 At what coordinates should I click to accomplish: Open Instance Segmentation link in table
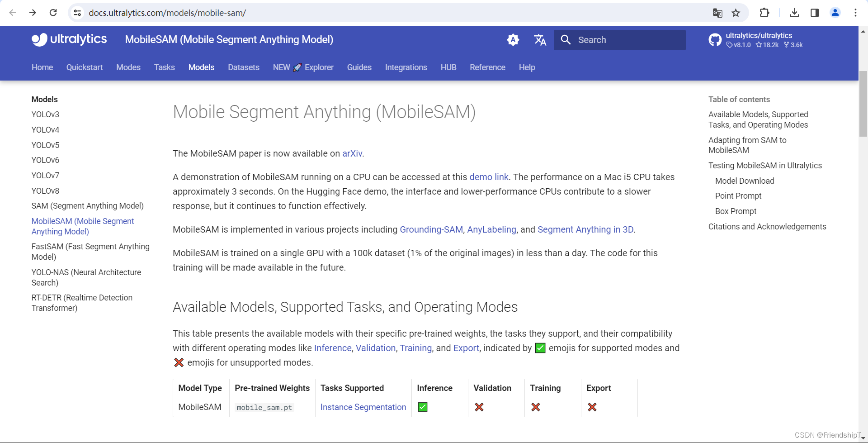[363, 407]
